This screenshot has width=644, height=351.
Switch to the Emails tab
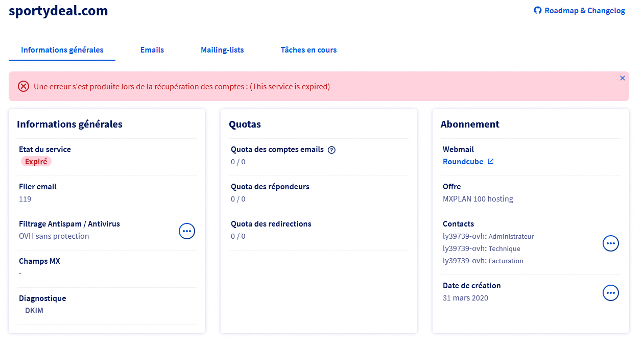[x=152, y=50]
